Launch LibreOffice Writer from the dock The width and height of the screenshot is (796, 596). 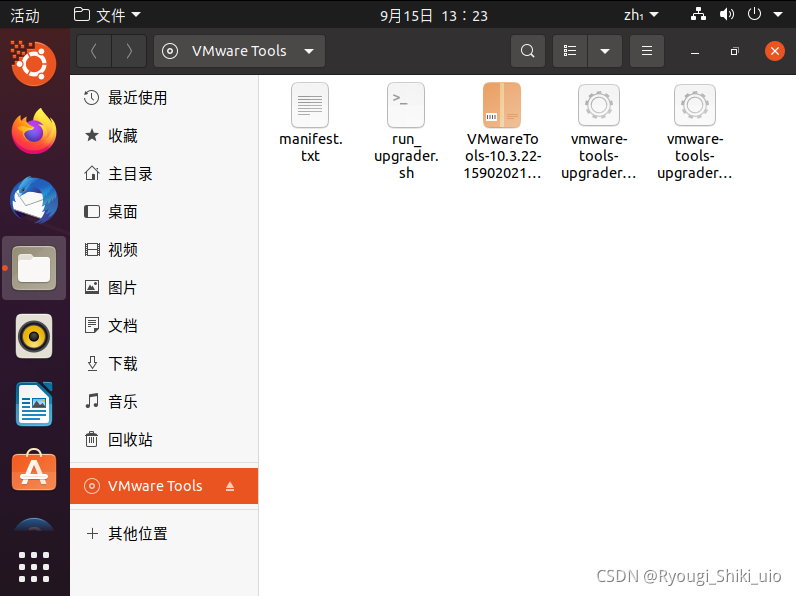click(34, 404)
